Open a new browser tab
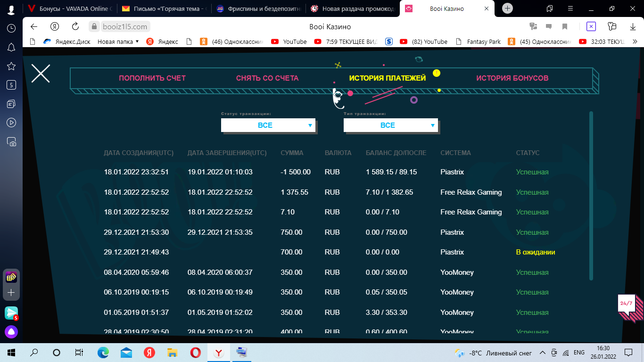Viewport: 644px width, 362px height. (x=507, y=8)
